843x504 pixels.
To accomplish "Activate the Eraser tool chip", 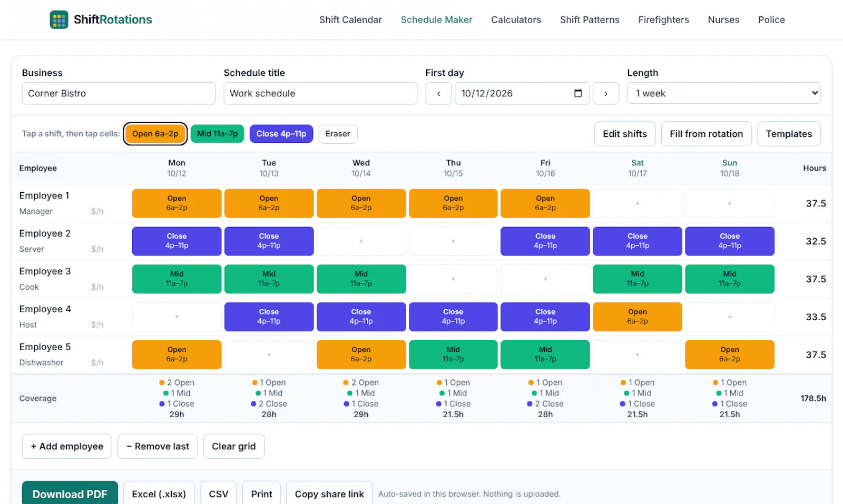I will [x=338, y=134].
